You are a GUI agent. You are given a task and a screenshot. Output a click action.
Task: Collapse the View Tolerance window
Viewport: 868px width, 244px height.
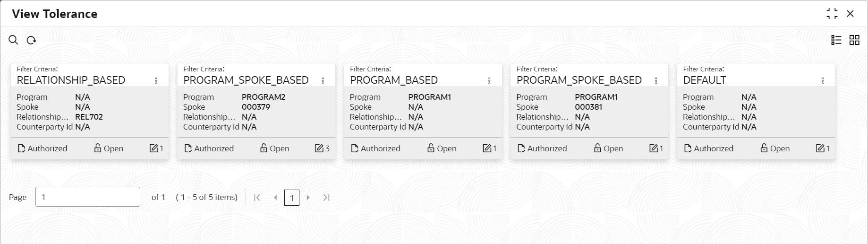pos(832,14)
